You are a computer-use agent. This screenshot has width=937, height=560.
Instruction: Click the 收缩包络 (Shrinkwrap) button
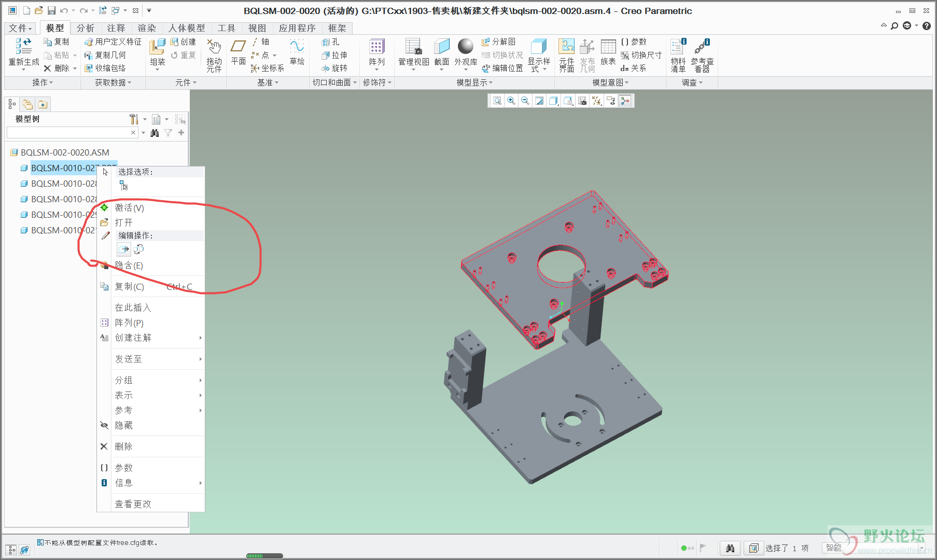105,68
